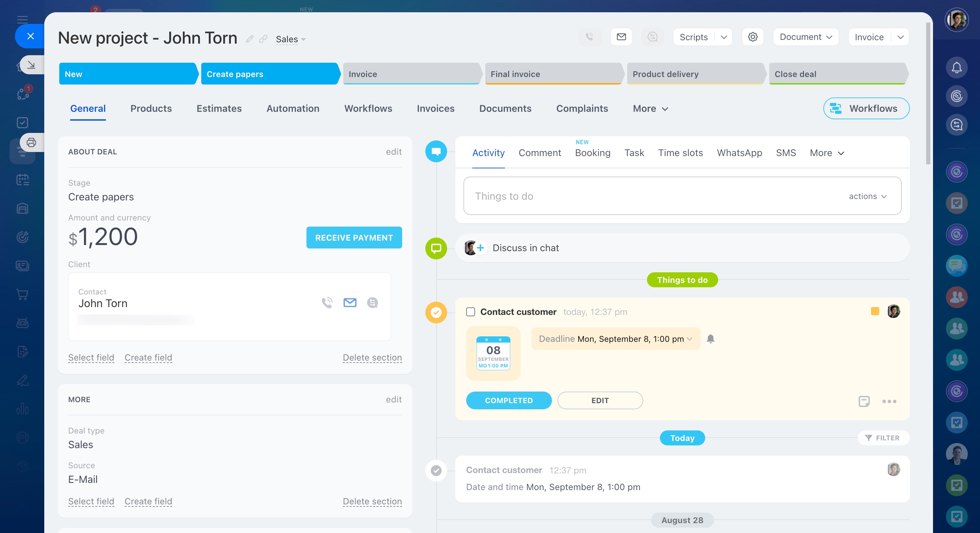Viewport: 980px width, 533px height.
Task: Click the Create field link in About Deal
Action: [148, 357]
